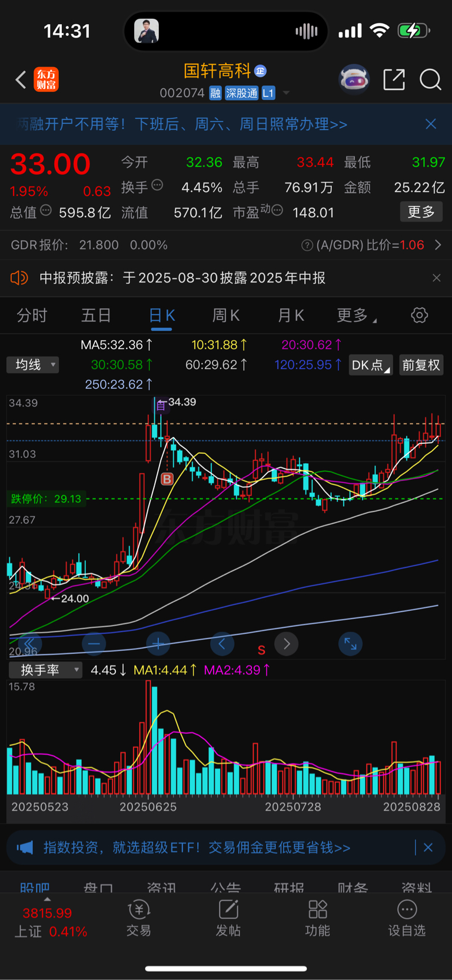
Task: Open the 研报 research tab
Action: click(x=289, y=886)
